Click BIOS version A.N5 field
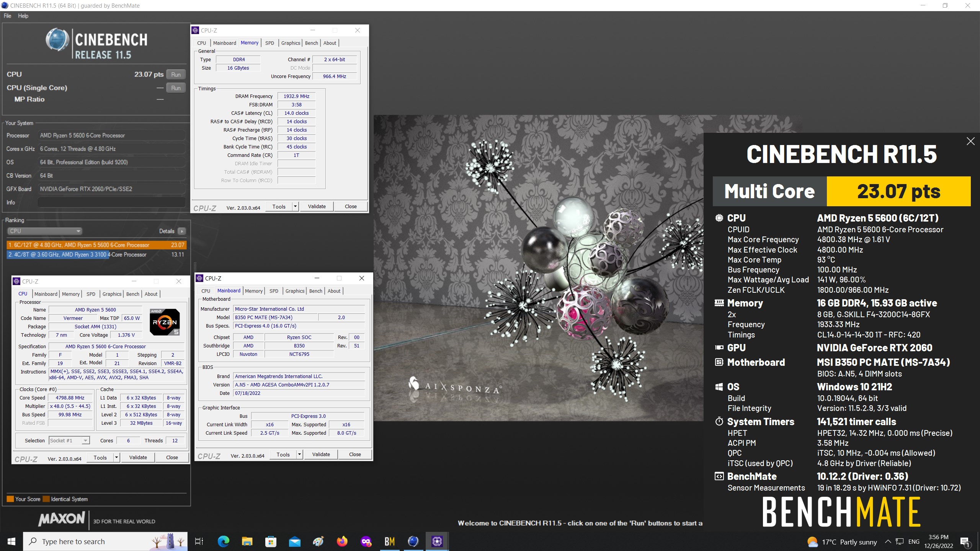 click(x=299, y=385)
